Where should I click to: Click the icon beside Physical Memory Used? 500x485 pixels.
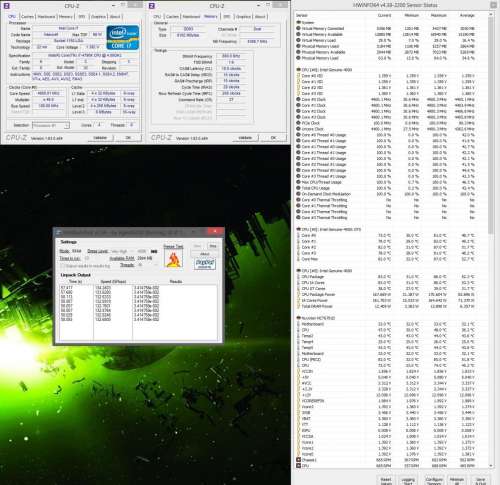(x=298, y=46)
